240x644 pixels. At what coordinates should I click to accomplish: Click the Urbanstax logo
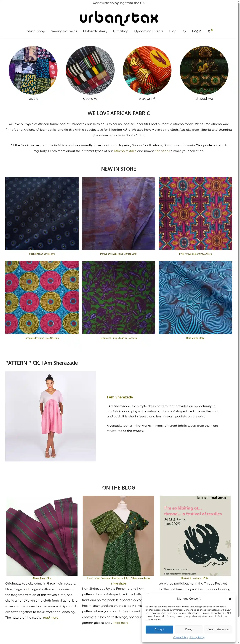pos(119,18)
